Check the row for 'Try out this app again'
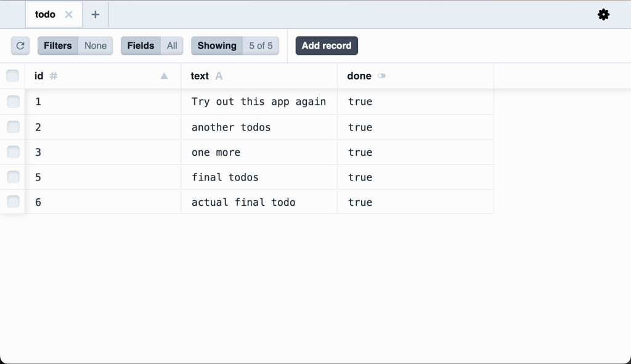The height and width of the screenshot is (364, 631). pos(12,101)
